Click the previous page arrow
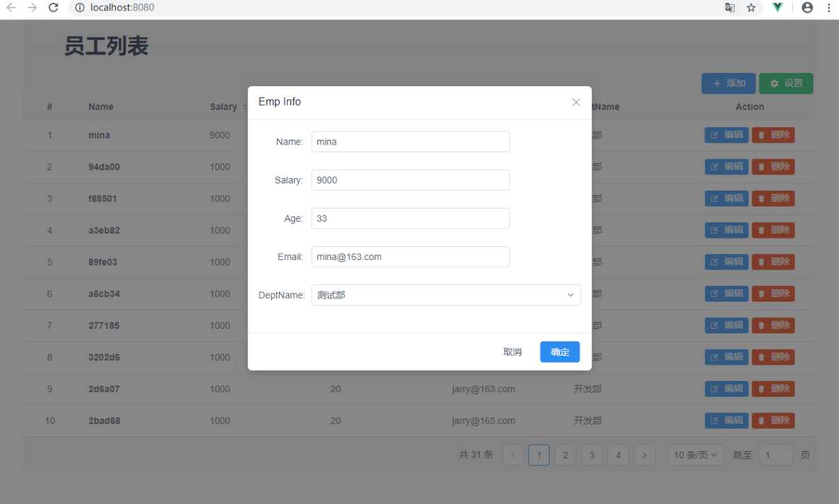Image resolution: width=839 pixels, height=504 pixels. coord(513,455)
